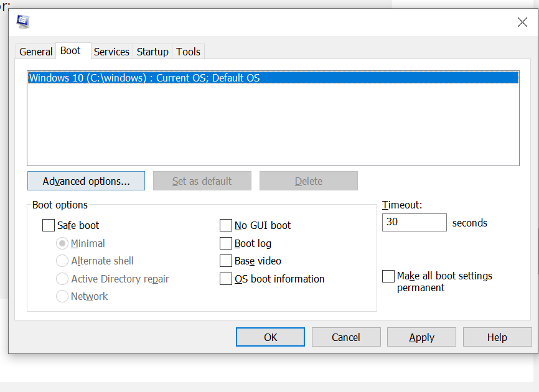The width and height of the screenshot is (539, 392).
Task: Tick the No GUI boot checkbox
Action: 226,226
